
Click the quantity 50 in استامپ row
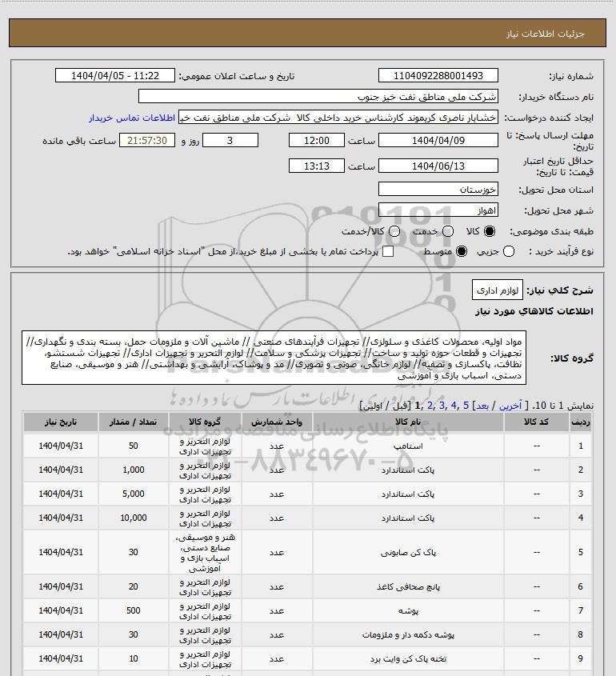click(134, 446)
